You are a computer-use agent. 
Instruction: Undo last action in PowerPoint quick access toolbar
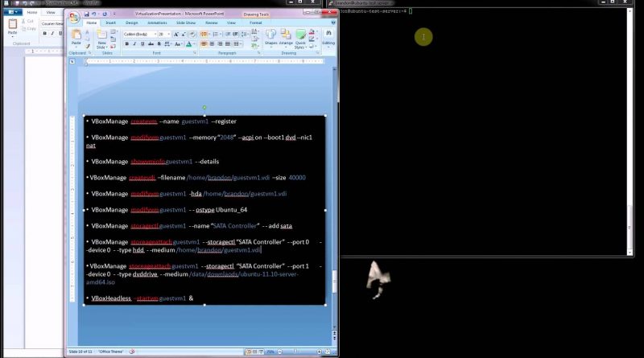[94, 14]
